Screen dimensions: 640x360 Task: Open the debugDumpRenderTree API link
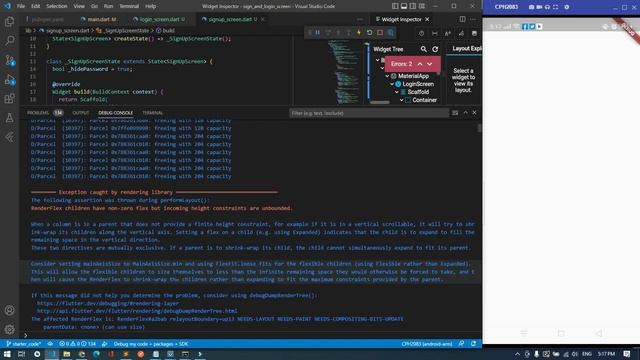(137, 311)
